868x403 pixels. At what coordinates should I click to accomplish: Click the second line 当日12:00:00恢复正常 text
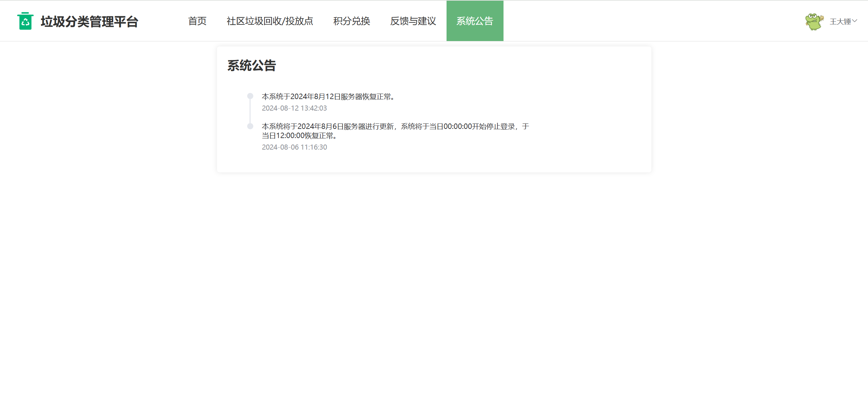(x=300, y=136)
